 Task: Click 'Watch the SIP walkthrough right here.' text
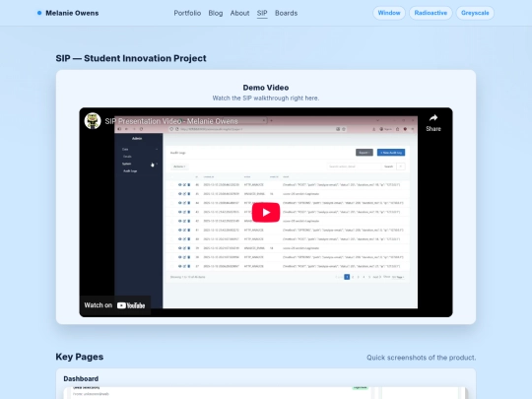click(x=266, y=99)
